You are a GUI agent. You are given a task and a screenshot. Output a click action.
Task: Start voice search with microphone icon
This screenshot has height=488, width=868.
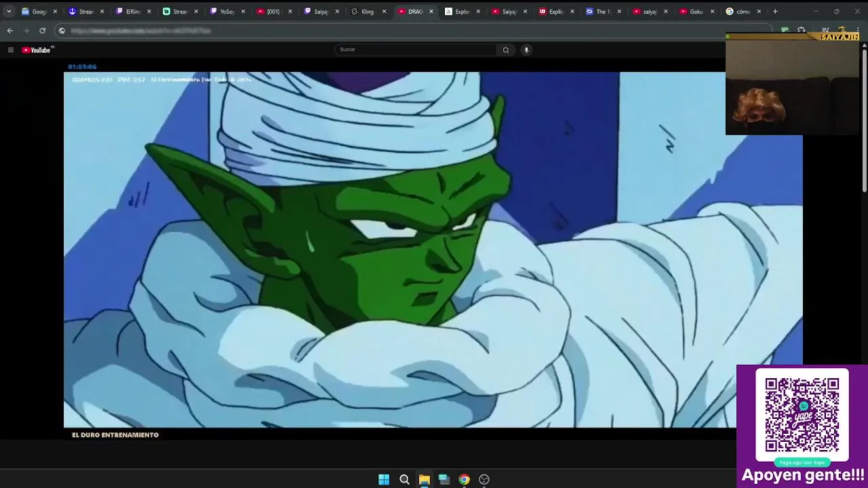coord(526,49)
